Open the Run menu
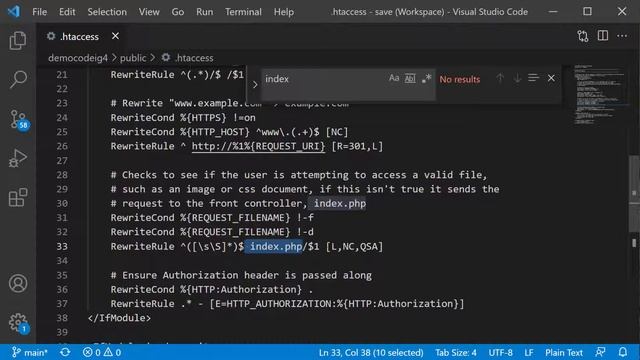Image resolution: width=640 pixels, height=360 pixels. tap(204, 12)
